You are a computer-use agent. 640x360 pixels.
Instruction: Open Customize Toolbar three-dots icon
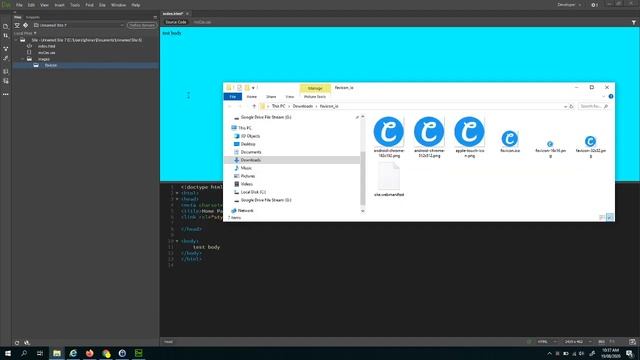(x=5, y=94)
